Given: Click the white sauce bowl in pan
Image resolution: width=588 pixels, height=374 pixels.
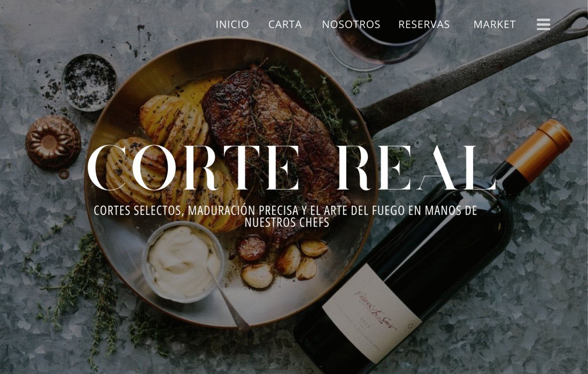Looking at the screenshot, I should click(x=183, y=262).
